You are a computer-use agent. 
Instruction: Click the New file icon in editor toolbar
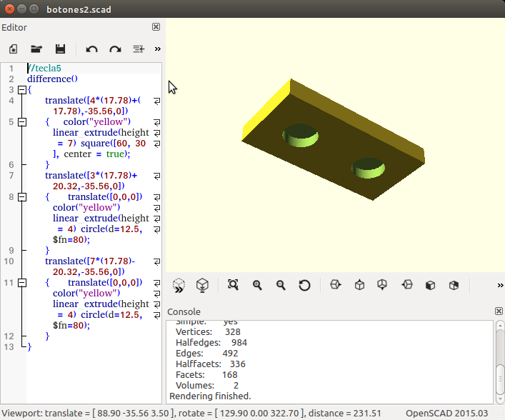tap(13, 49)
